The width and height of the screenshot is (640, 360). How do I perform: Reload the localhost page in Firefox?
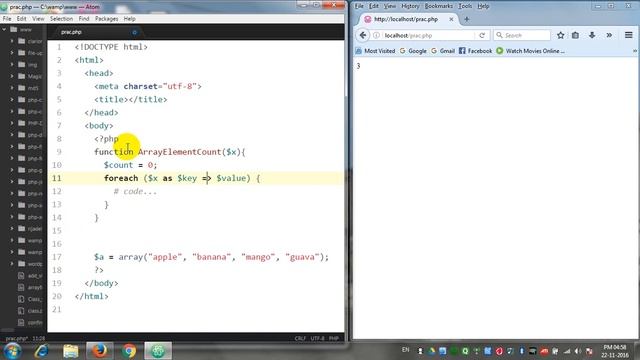(x=482, y=36)
